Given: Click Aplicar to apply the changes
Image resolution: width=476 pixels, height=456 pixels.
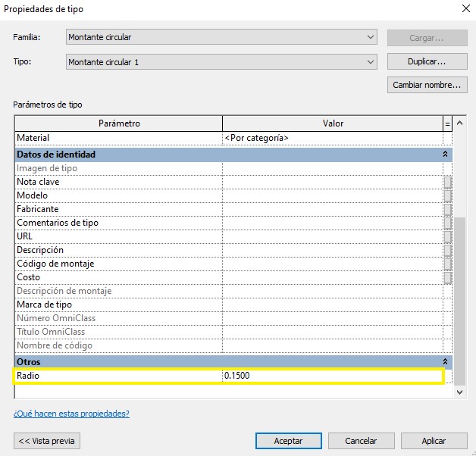Looking at the screenshot, I should click(x=434, y=440).
